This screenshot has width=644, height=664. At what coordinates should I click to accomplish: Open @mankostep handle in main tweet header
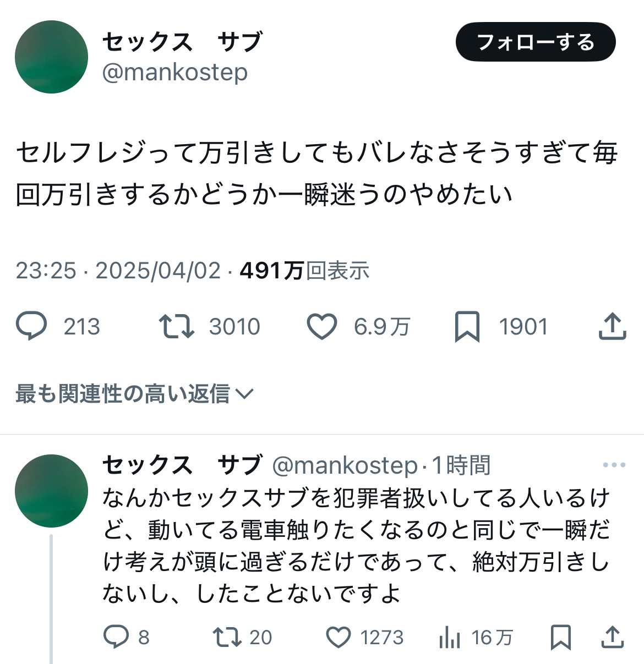pos(175,73)
